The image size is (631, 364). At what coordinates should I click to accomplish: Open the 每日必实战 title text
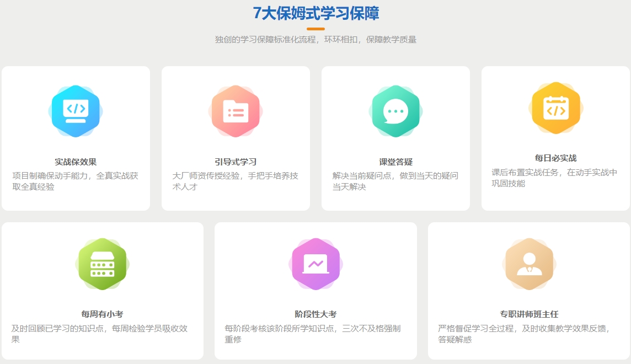point(555,158)
